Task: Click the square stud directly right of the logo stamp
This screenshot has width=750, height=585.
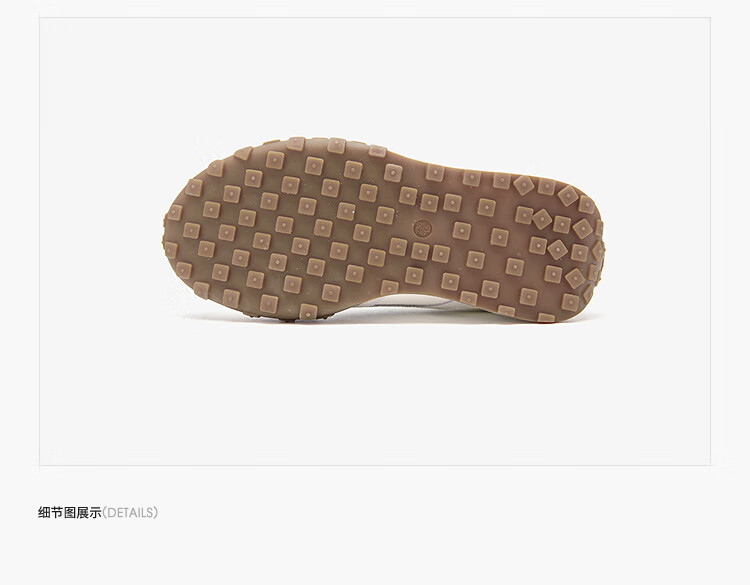Action: click(462, 231)
